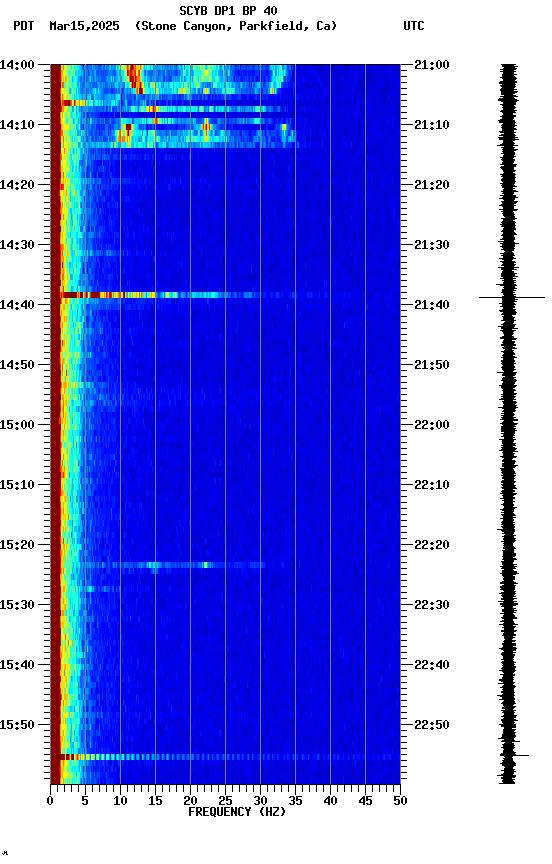Screen dimensions: 552x864
Task: Click the "22:00" UTC time label
Action: coord(432,425)
